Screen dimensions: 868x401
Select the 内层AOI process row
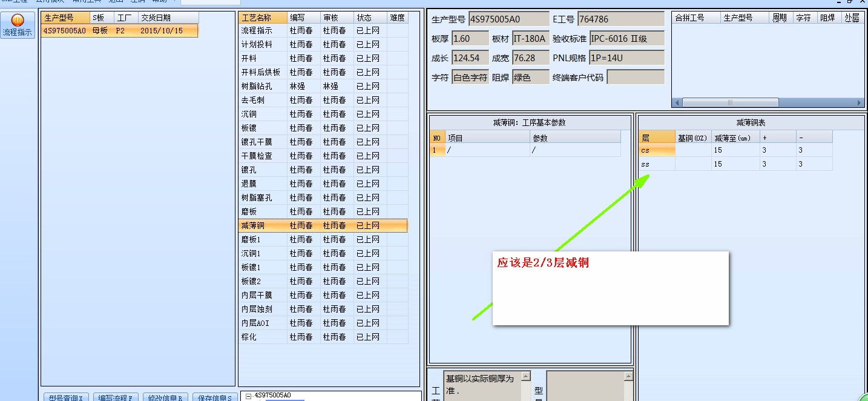click(323, 323)
